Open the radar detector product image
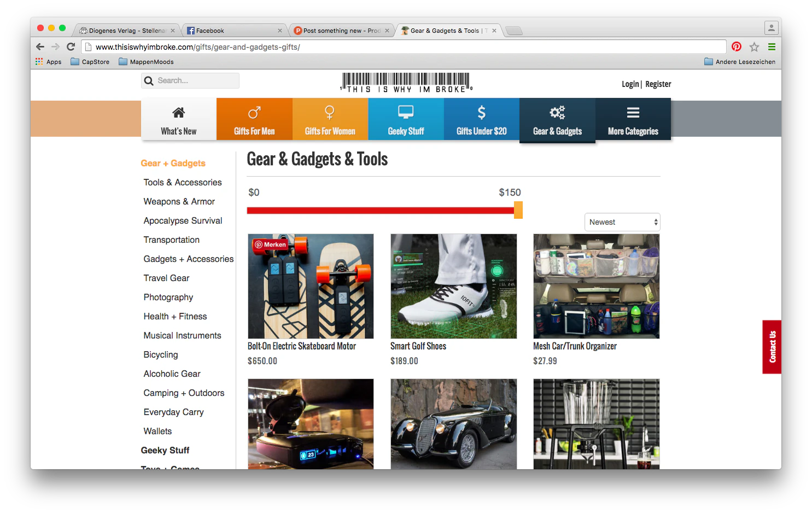Viewport: 812px width, 513px height. click(311, 424)
